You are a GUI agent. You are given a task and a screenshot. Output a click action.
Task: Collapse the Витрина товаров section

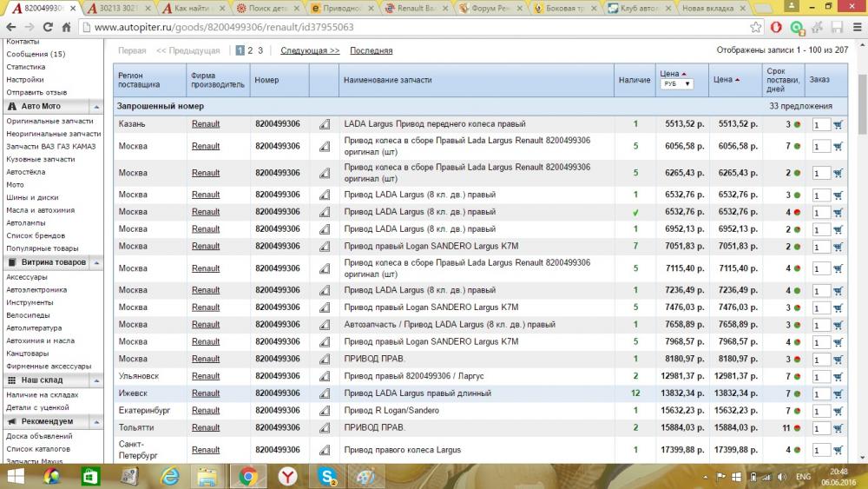click(x=96, y=262)
